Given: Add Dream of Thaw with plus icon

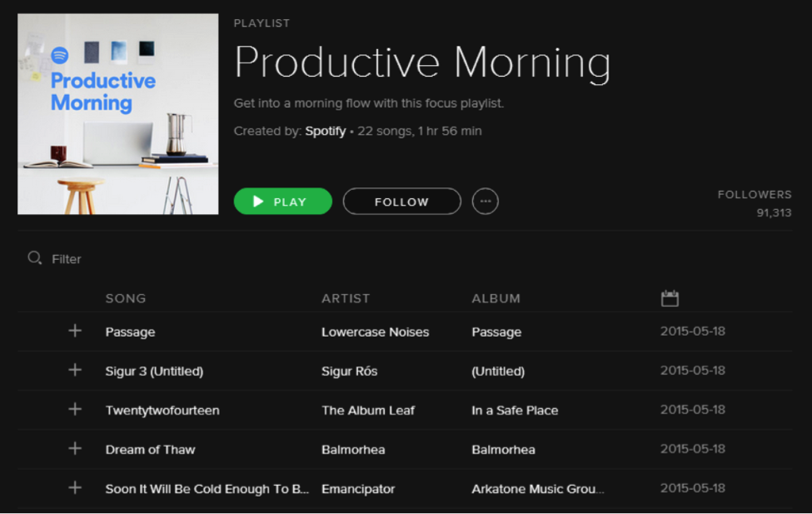Looking at the screenshot, I should tap(75, 448).
